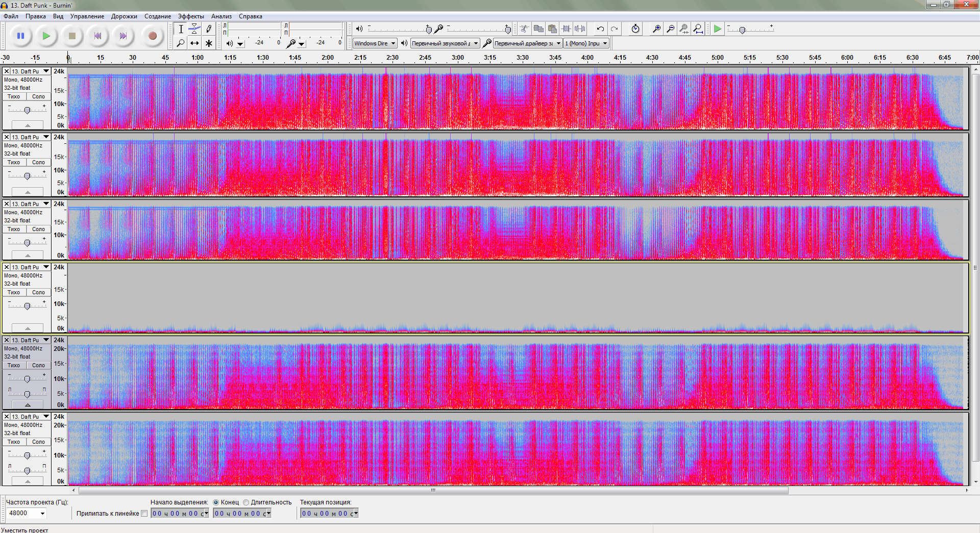
Task: Start recording with the red Record button
Action: click(x=152, y=36)
